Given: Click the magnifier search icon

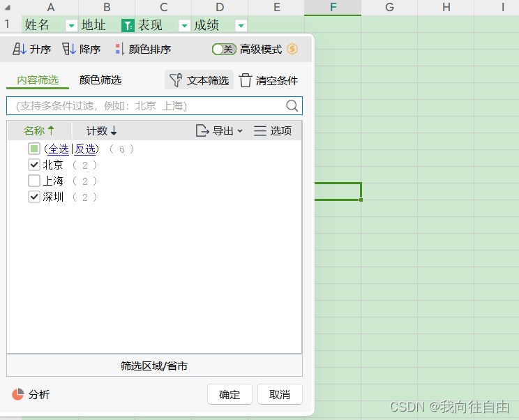Looking at the screenshot, I should click(292, 106).
